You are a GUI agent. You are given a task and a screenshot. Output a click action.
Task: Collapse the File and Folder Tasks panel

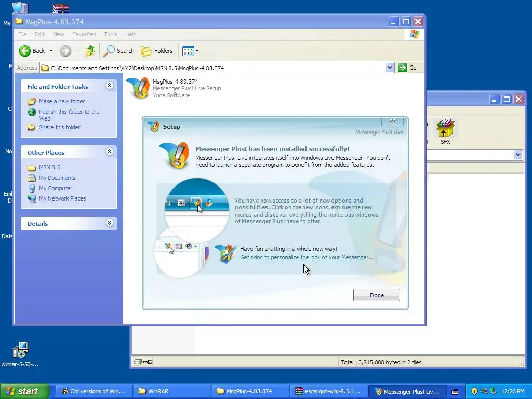109,86
